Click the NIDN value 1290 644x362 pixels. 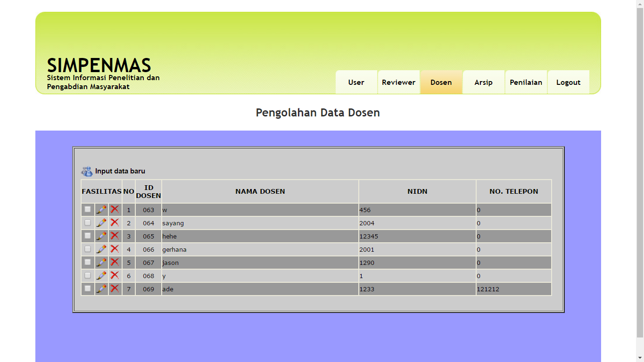click(x=367, y=263)
